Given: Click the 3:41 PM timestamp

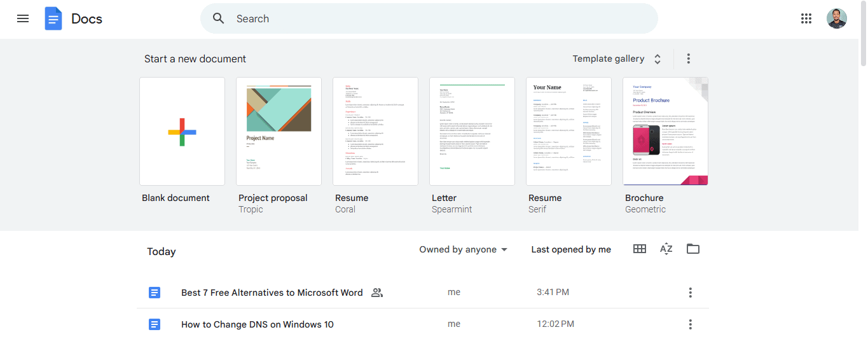Looking at the screenshot, I should pyautogui.click(x=553, y=293).
